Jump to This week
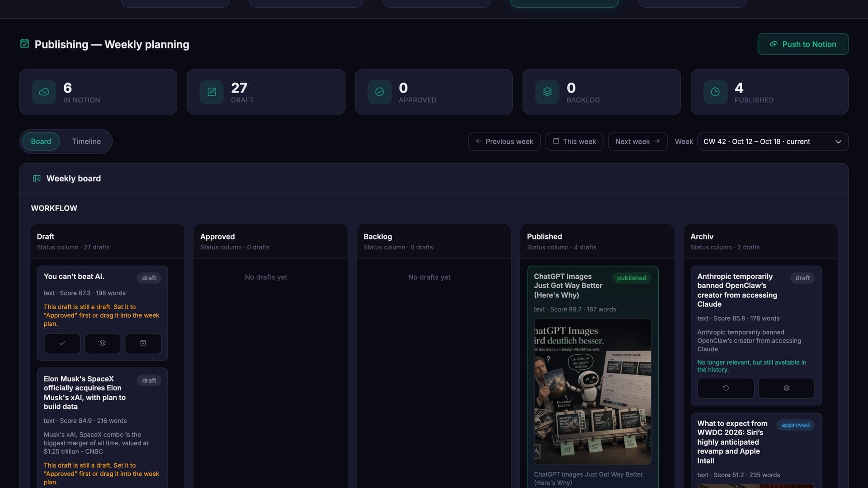The image size is (868, 488). [x=574, y=141]
